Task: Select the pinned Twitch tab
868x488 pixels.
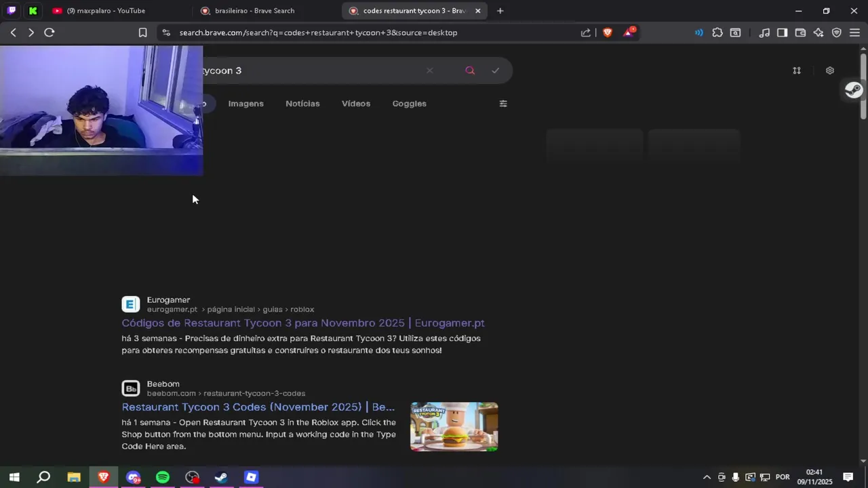Action: point(12,11)
